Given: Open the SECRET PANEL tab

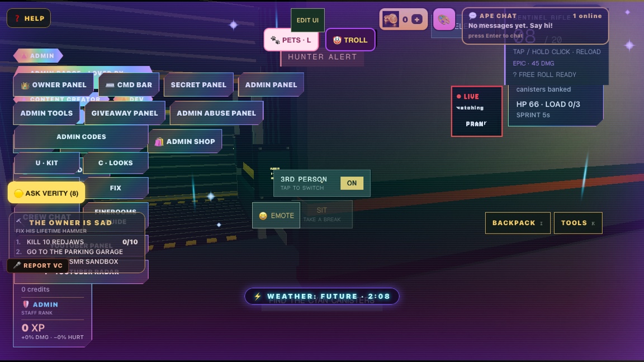Looking at the screenshot, I should (x=199, y=84).
